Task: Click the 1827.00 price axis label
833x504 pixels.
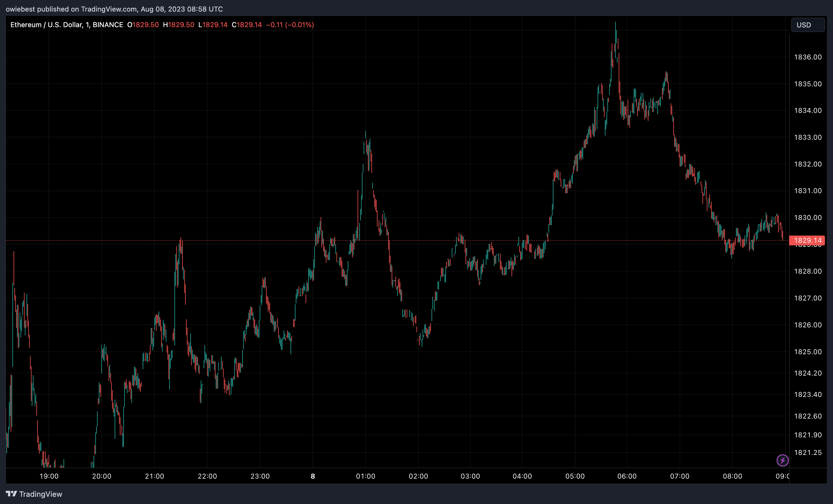Action: [x=808, y=298]
